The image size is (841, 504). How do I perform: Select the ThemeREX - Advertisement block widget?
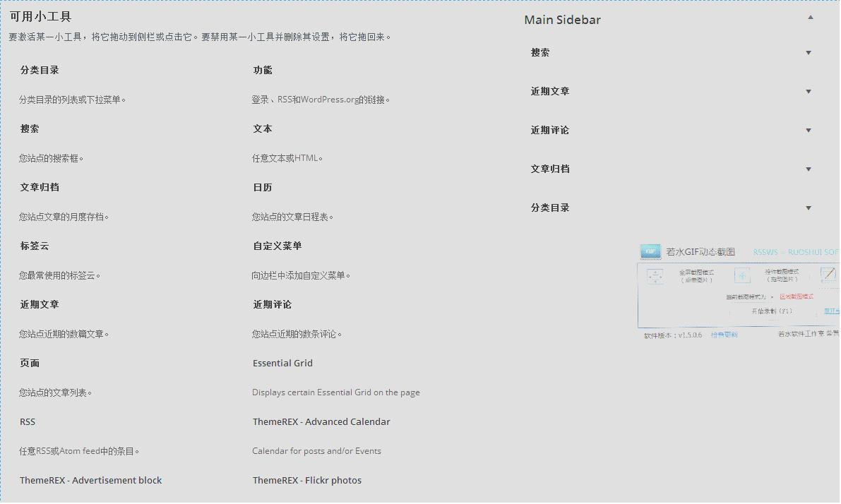click(91, 480)
